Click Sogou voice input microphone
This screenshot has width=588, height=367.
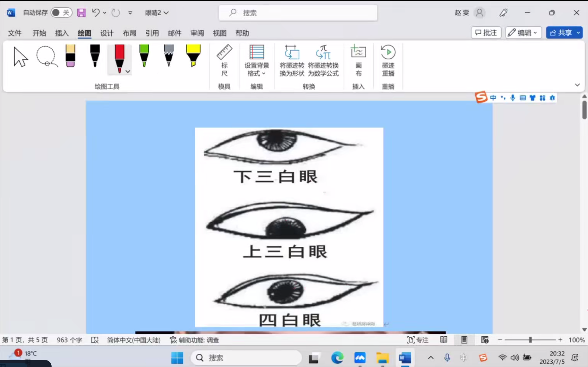click(x=512, y=98)
